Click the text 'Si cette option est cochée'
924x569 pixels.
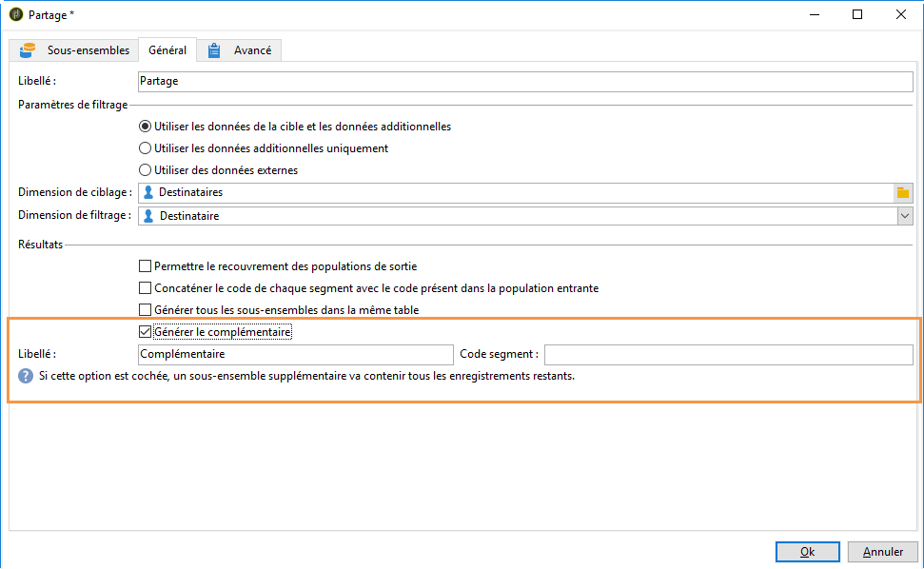pyautogui.click(x=104, y=376)
